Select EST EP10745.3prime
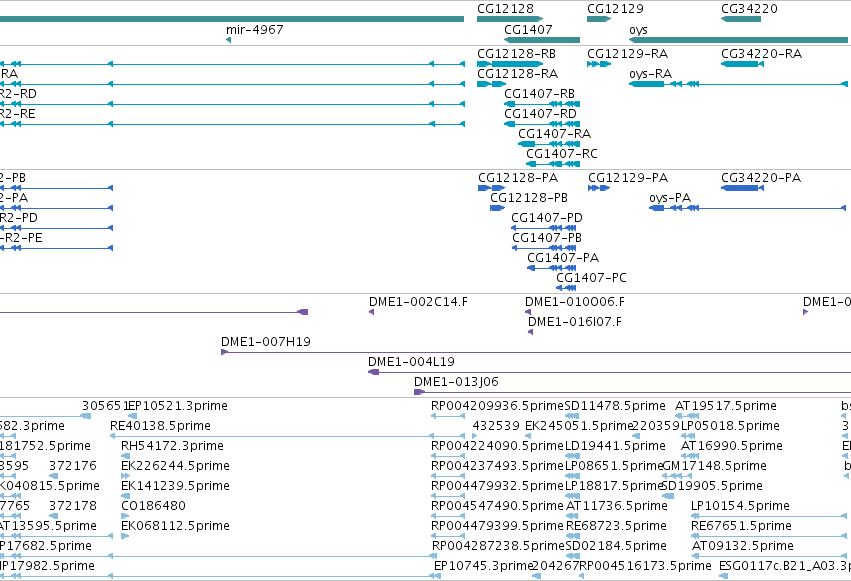Viewport: 851px width, 581px height. pos(437,576)
